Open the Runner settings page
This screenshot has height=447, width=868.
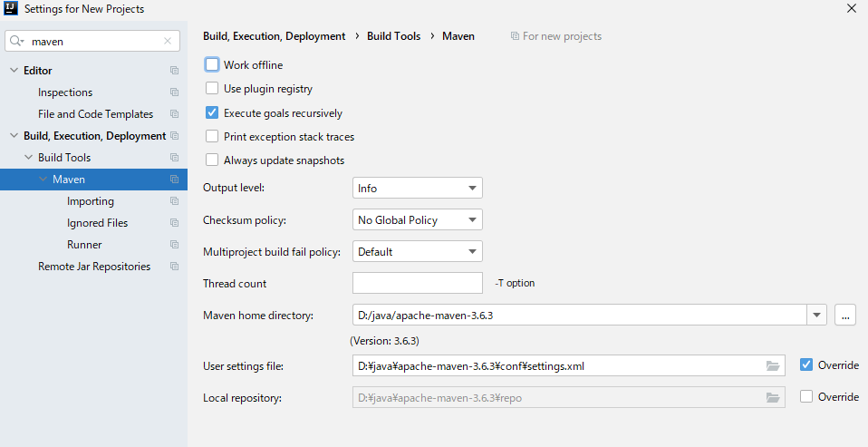click(84, 245)
